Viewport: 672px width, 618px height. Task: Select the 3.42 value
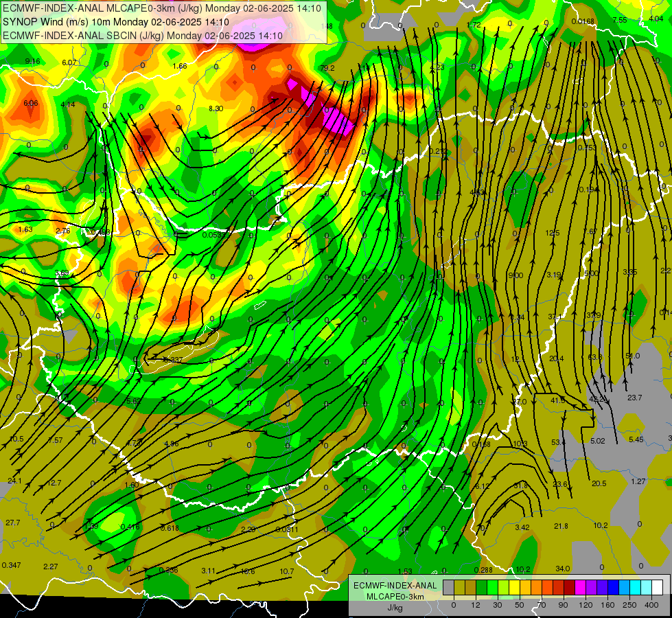tap(522, 527)
